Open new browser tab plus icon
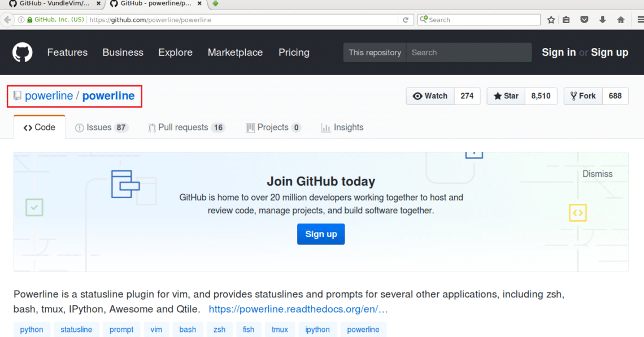 point(215,4)
